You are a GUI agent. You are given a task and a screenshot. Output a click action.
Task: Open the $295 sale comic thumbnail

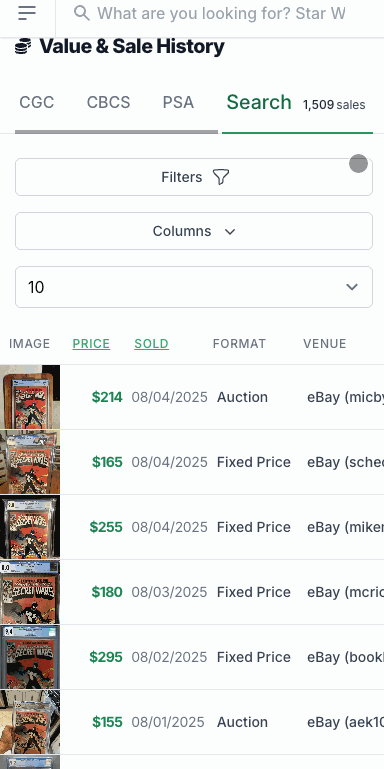pos(30,657)
